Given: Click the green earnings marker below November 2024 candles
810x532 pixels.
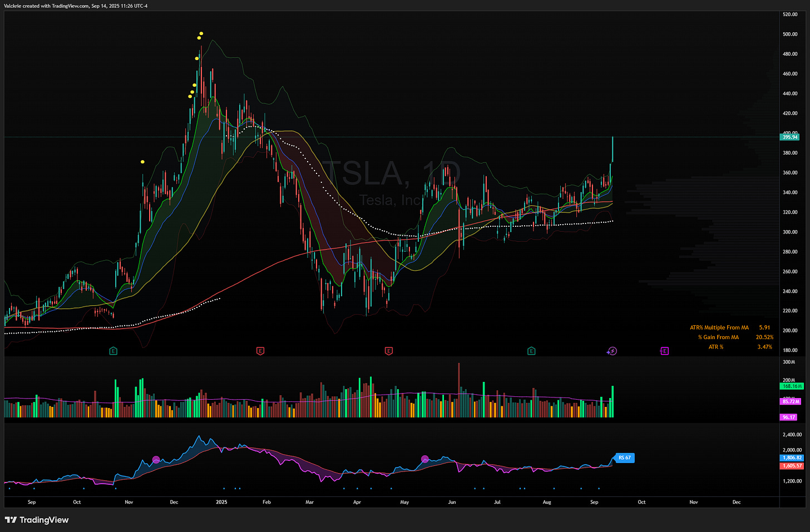Looking at the screenshot, I should (x=113, y=351).
